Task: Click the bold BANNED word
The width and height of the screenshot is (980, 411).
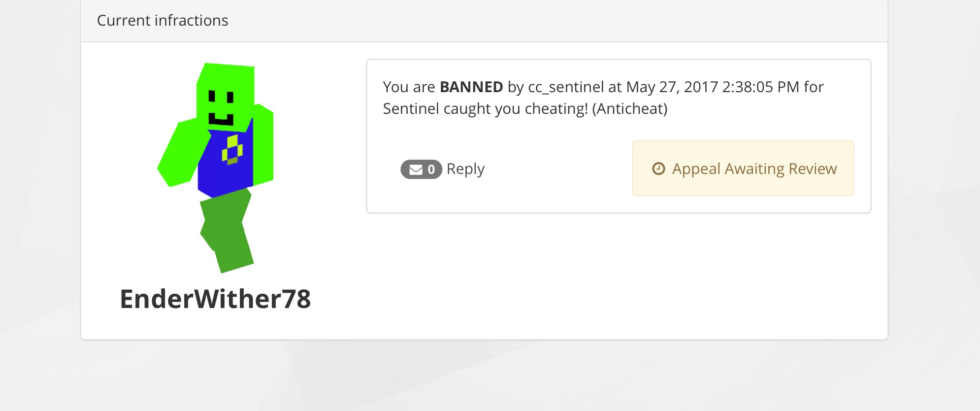Action: (x=471, y=87)
